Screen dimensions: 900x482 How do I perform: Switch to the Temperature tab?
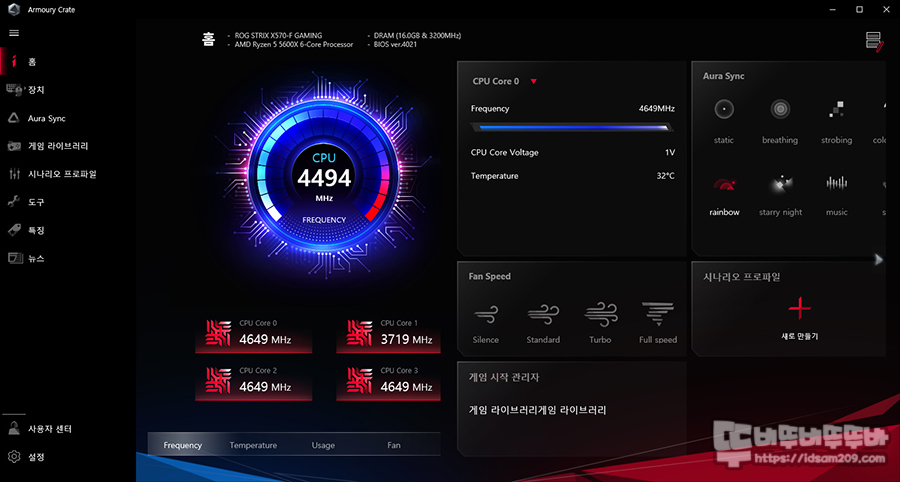253,445
